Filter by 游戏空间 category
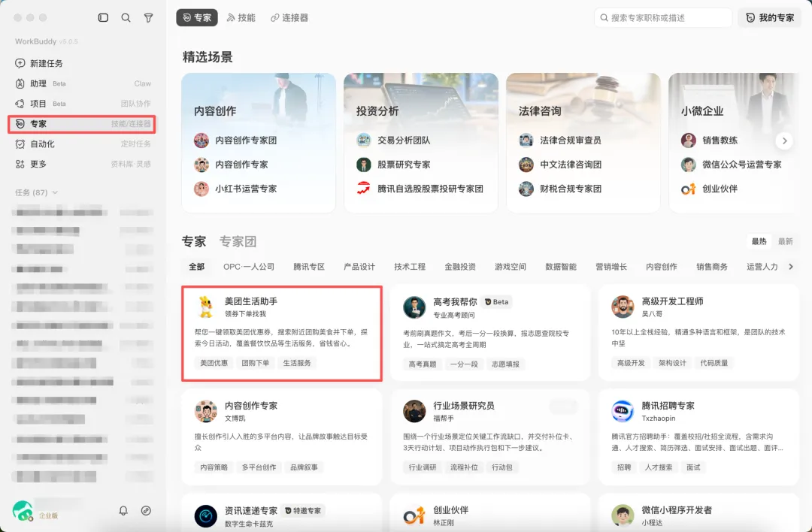The height and width of the screenshot is (532, 812). (x=510, y=267)
